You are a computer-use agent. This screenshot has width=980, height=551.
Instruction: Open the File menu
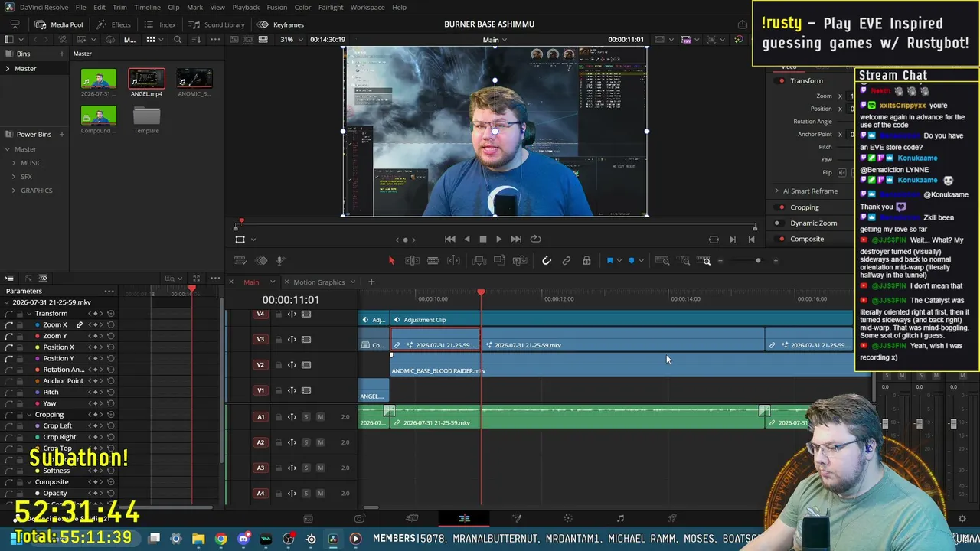tap(80, 7)
